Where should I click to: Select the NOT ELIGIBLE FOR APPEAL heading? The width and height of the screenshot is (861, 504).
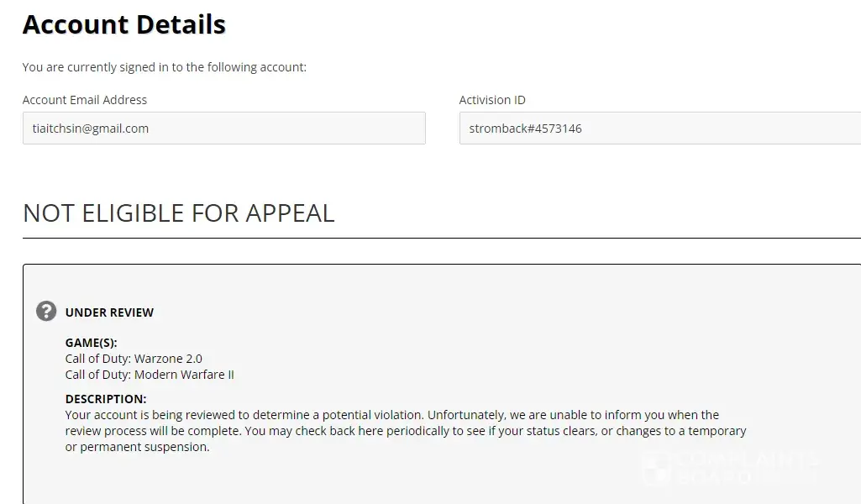coord(178,213)
